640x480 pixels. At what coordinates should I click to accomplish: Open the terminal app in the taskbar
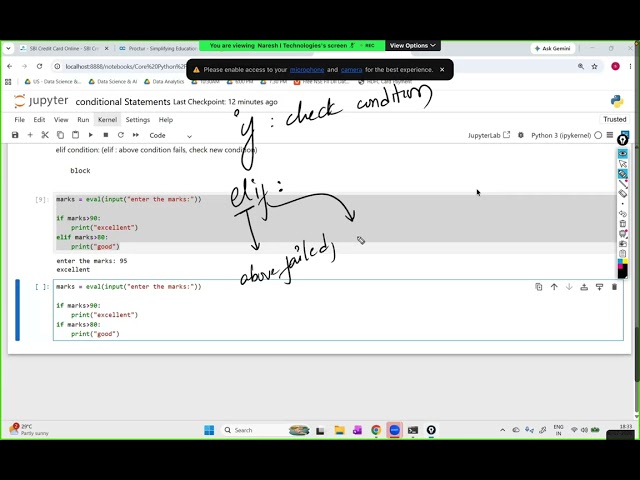[x=413, y=430]
